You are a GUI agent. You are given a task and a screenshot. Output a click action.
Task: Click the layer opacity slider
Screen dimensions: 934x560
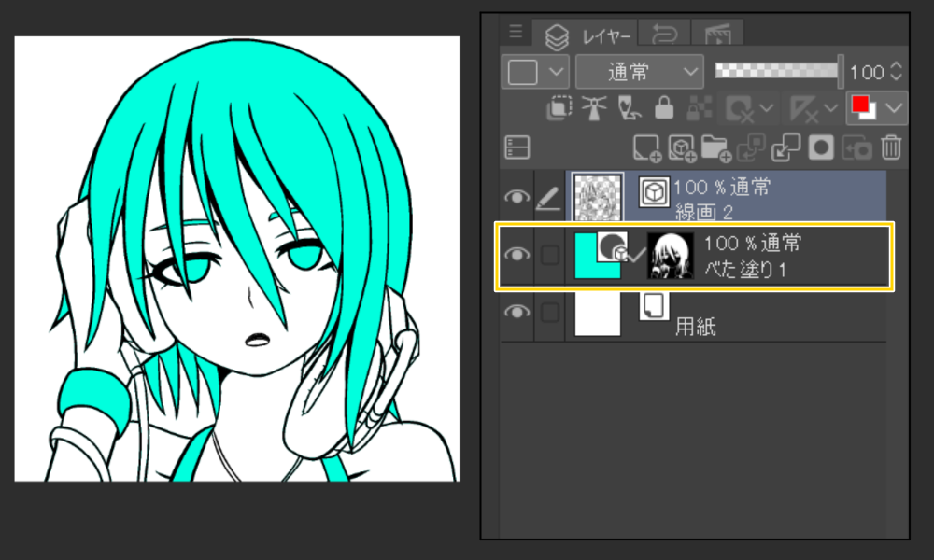(779, 70)
